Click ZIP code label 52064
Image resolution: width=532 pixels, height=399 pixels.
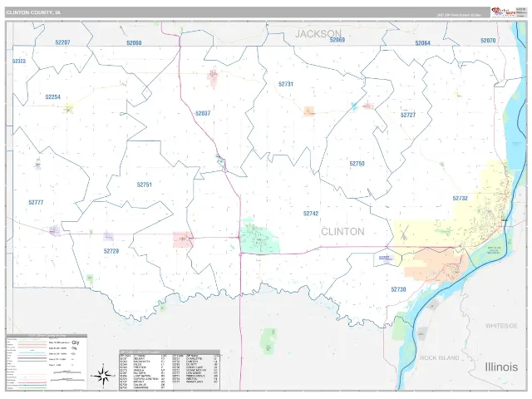point(423,43)
